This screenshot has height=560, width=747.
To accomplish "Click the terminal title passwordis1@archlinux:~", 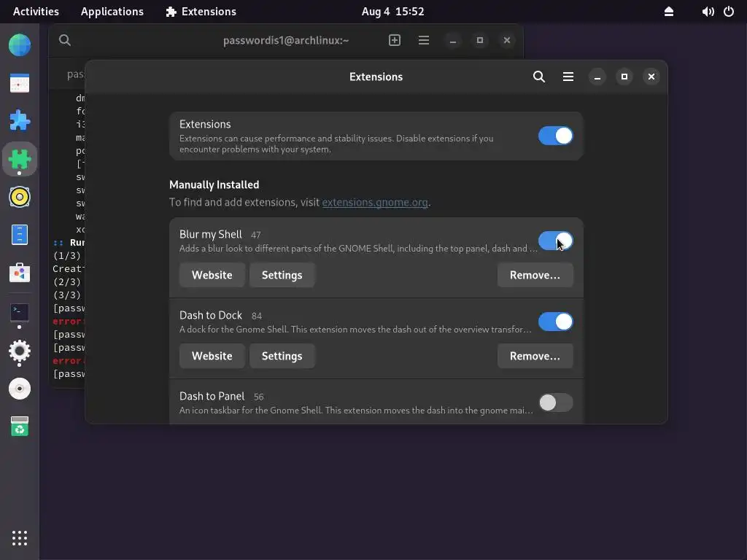I will coord(286,41).
